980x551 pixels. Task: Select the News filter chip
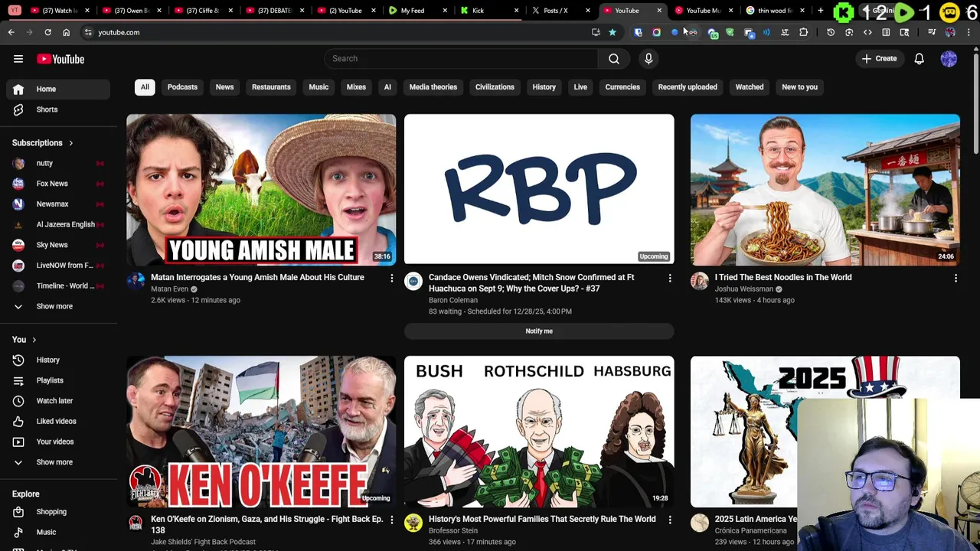[x=224, y=87]
